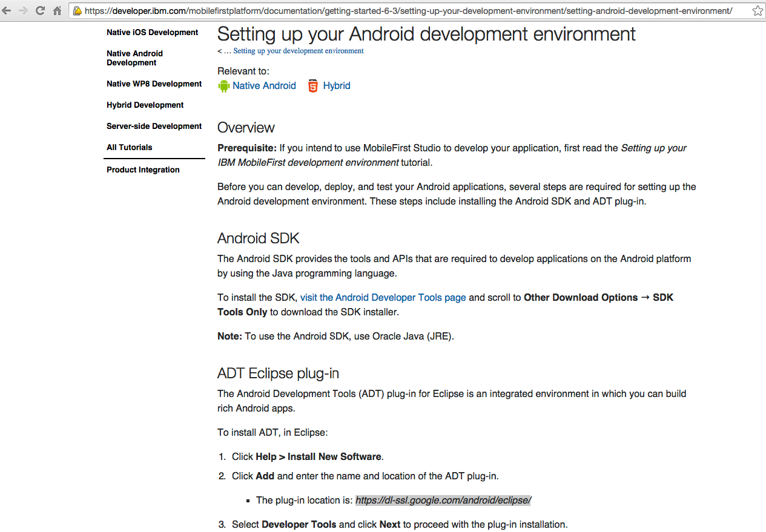Click the browser forward arrow

pos(23,10)
